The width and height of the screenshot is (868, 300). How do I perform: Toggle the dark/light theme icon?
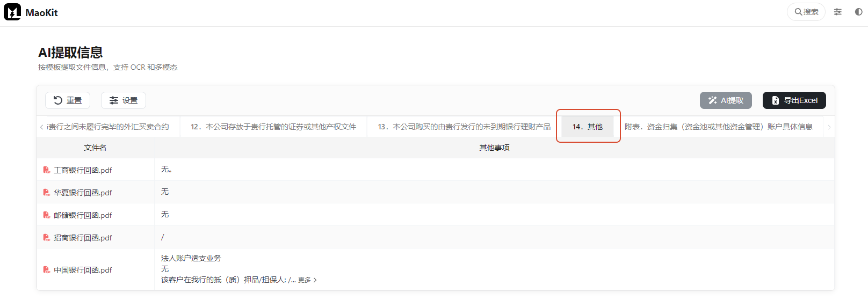(x=858, y=12)
